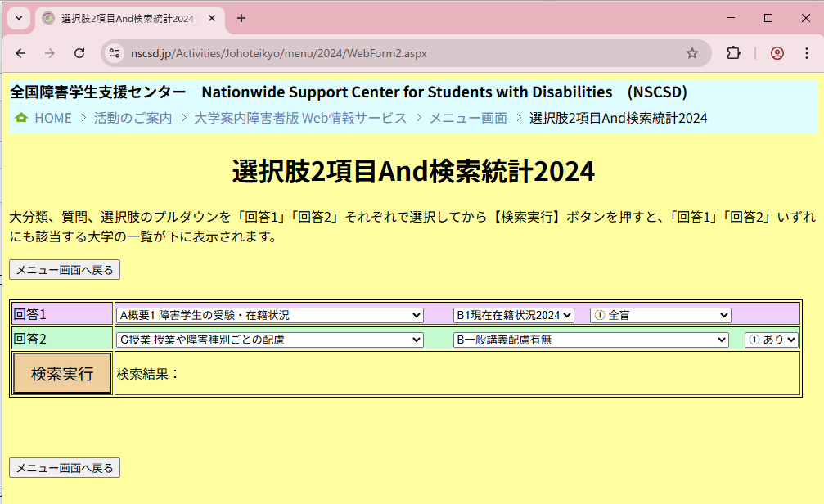Open the 活動のご案内 breadcrumb link
The width and height of the screenshot is (824, 504).
(x=133, y=118)
